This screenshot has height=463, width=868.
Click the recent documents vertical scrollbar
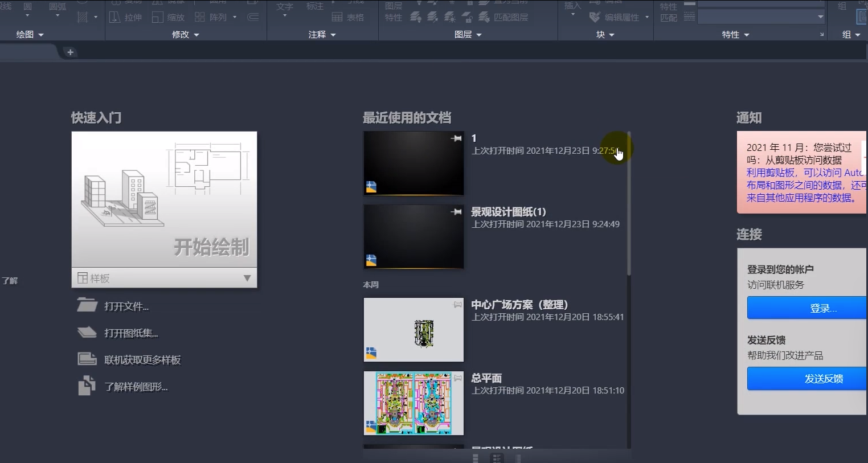click(629, 204)
